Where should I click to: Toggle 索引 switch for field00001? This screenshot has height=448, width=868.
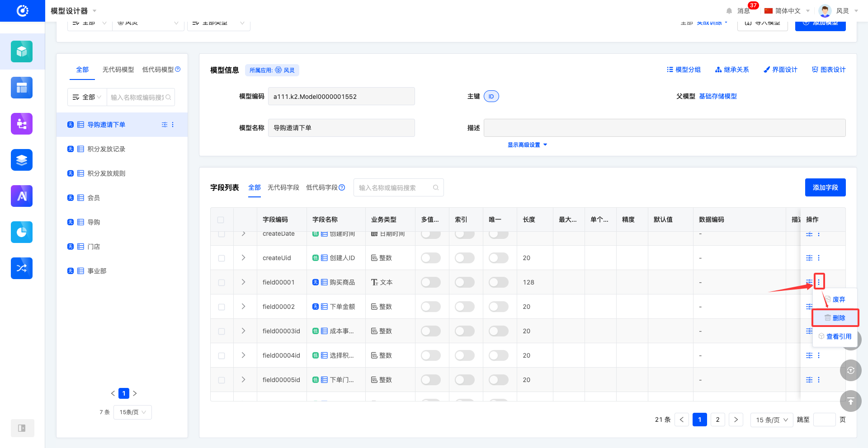coord(465,282)
